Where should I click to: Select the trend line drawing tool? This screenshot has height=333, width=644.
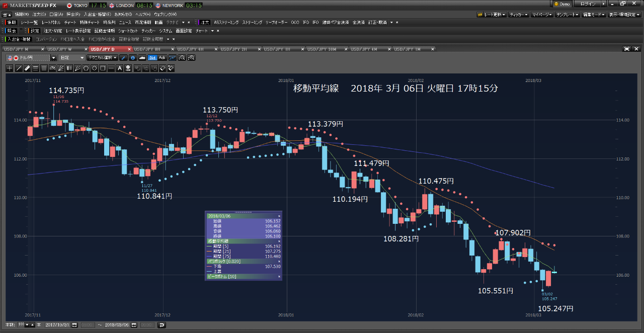point(19,68)
